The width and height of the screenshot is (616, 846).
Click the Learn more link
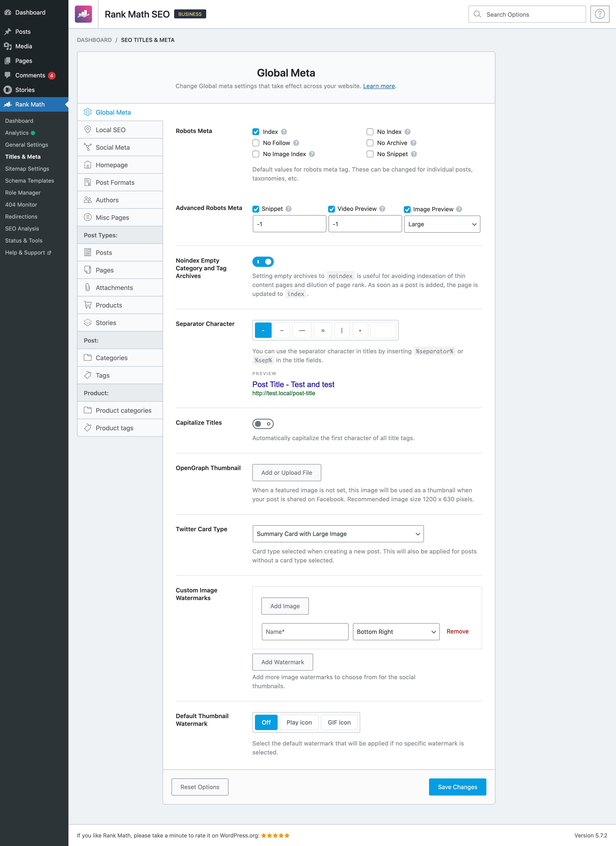tap(379, 86)
